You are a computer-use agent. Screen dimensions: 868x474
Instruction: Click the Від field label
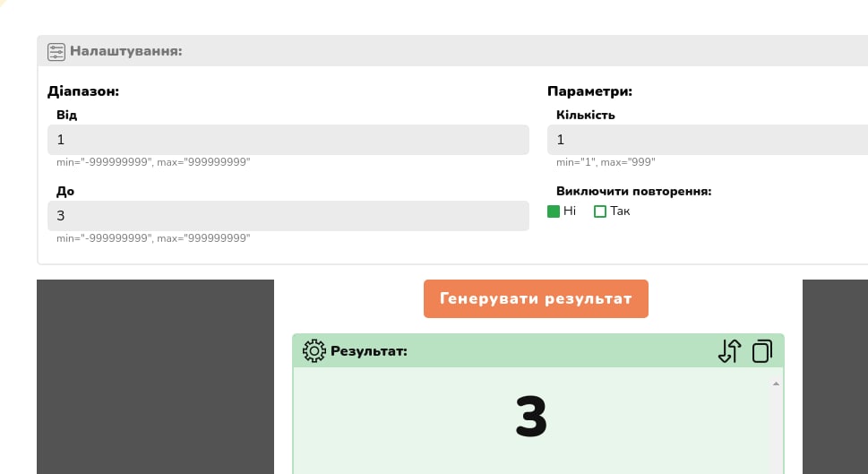[66, 116]
